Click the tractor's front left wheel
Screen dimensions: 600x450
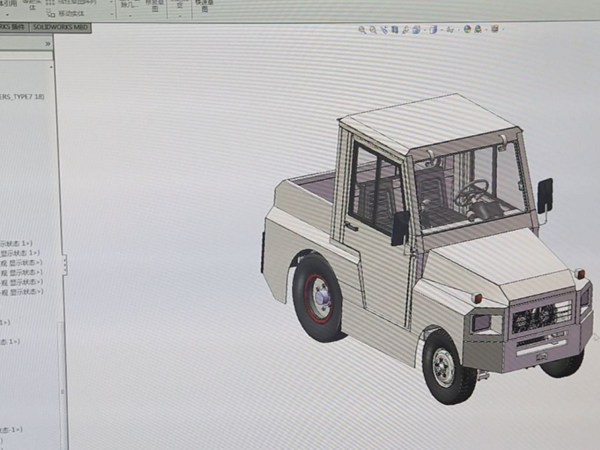click(442, 368)
